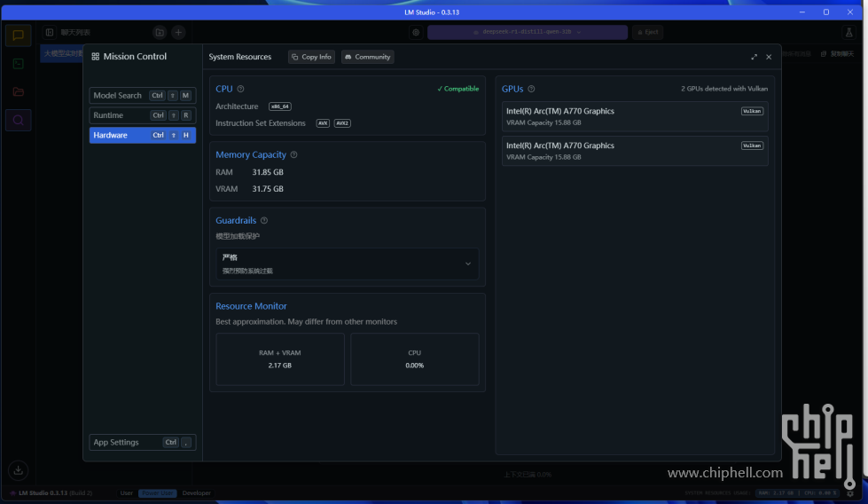Select the highlighted chat in chat list

pos(62,54)
